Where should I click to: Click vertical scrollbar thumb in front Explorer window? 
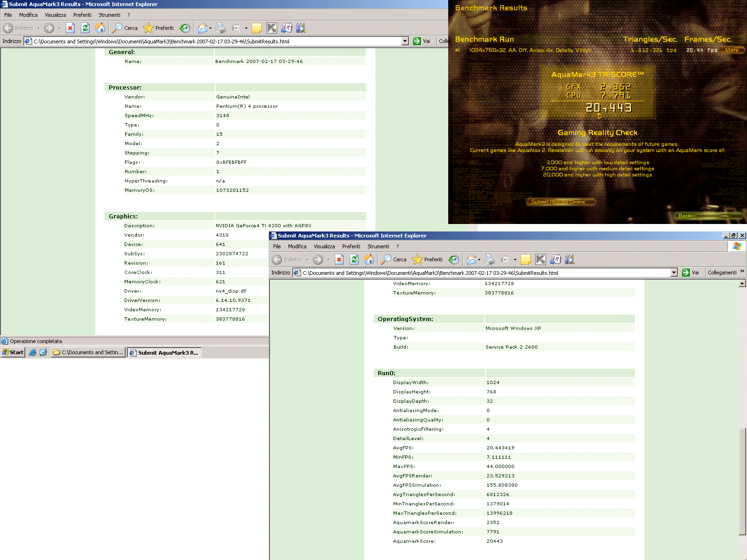(x=742, y=481)
